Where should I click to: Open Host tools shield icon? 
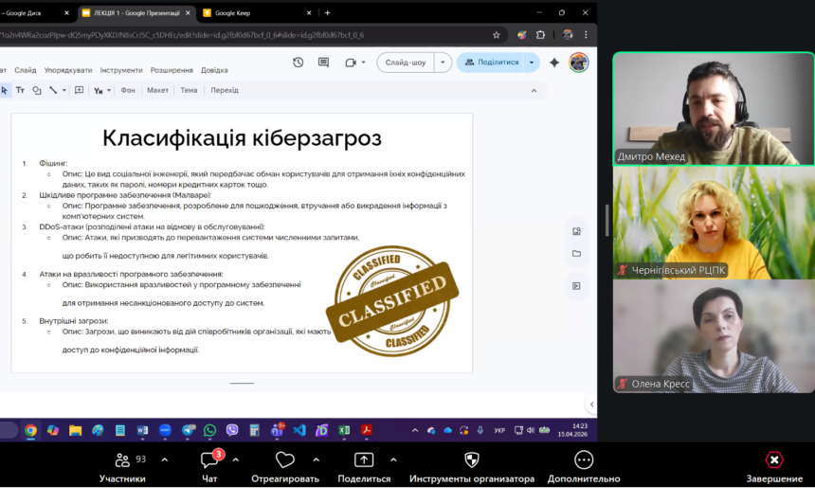(471, 460)
